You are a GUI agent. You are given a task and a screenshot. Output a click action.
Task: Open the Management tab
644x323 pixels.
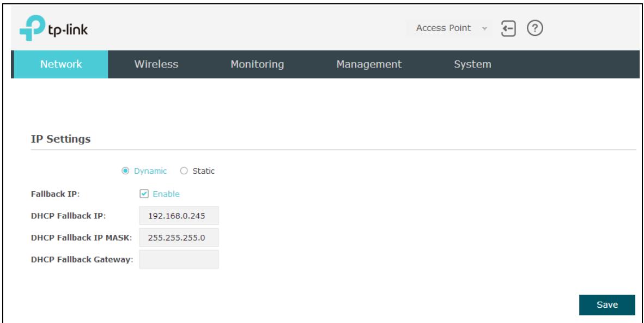tap(369, 64)
